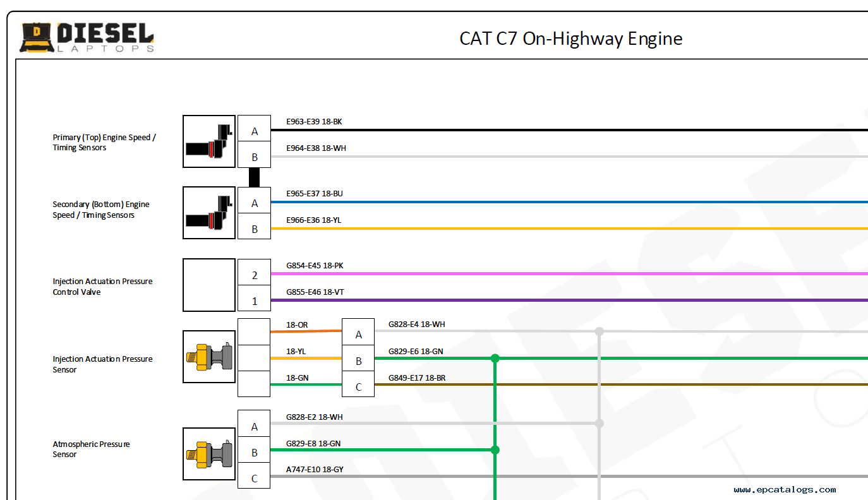This screenshot has height=500, width=868.
Task: Select connector pin A beside G828-E4 wire
Action: click(x=358, y=331)
